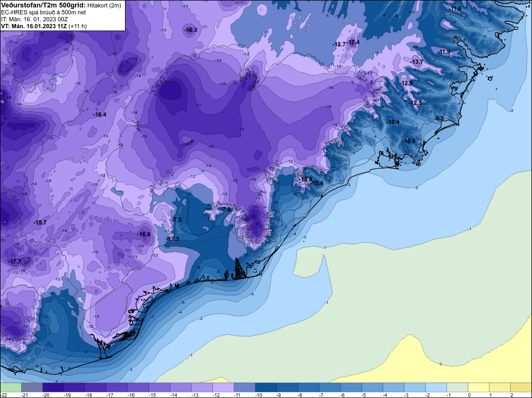Viewport: 532px width, 398px height.
Task: Select the dark blue legend swatch starting at -10
Action: pyautogui.click(x=266, y=387)
